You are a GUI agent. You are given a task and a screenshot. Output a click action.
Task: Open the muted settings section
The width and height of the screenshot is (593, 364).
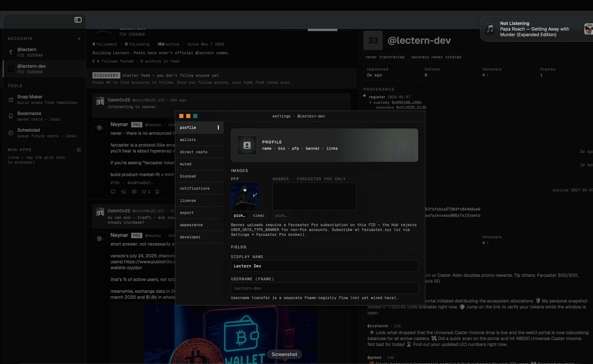tap(199, 164)
